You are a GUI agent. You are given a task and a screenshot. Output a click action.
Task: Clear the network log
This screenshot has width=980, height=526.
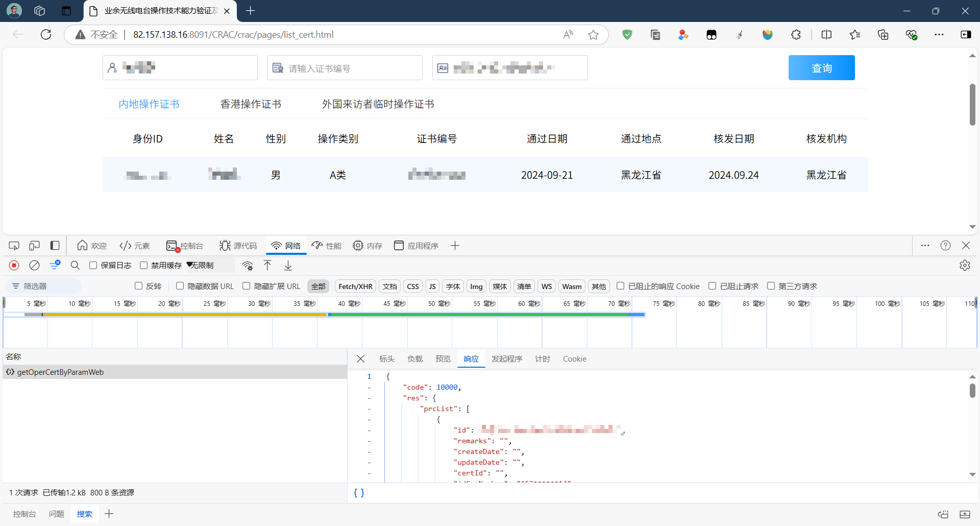coord(34,265)
